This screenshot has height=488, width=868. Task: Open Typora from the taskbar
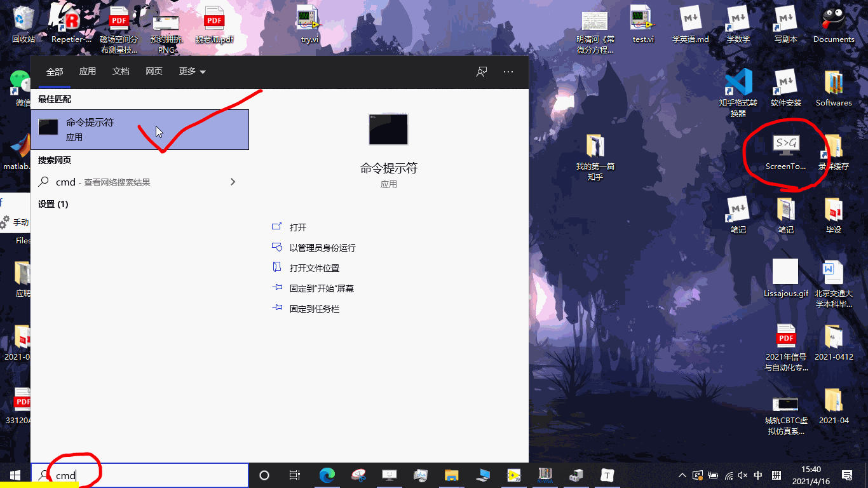pos(607,475)
